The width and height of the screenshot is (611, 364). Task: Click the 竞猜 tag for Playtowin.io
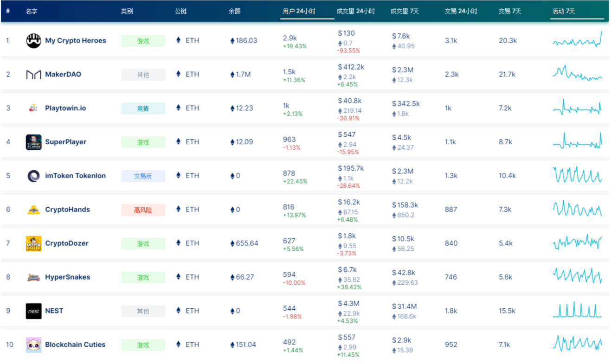click(143, 109)
